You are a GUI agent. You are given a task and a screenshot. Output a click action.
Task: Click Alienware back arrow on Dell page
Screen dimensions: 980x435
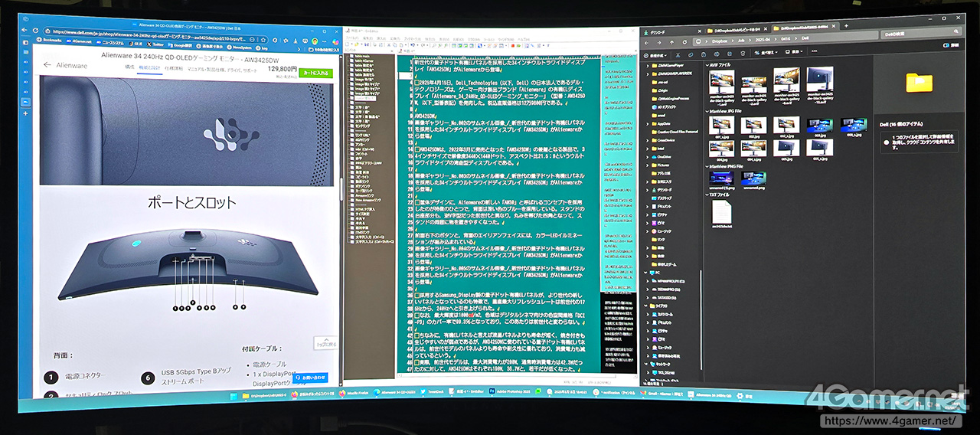click(47, 66)
